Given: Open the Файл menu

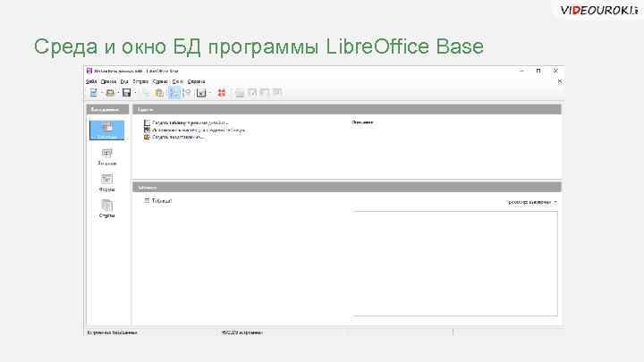Looking at the screenshot, I should (91, 81).
